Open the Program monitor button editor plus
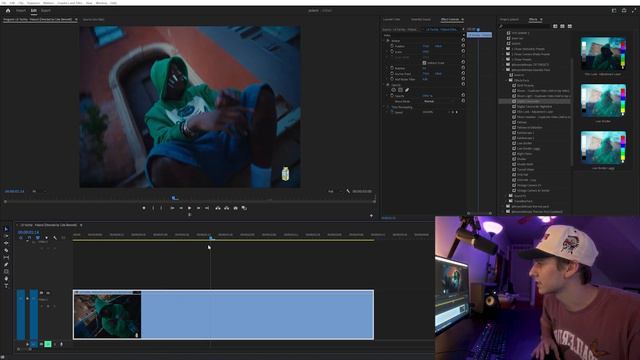This screenshot has height=360, width=640. tap(371, 216)
